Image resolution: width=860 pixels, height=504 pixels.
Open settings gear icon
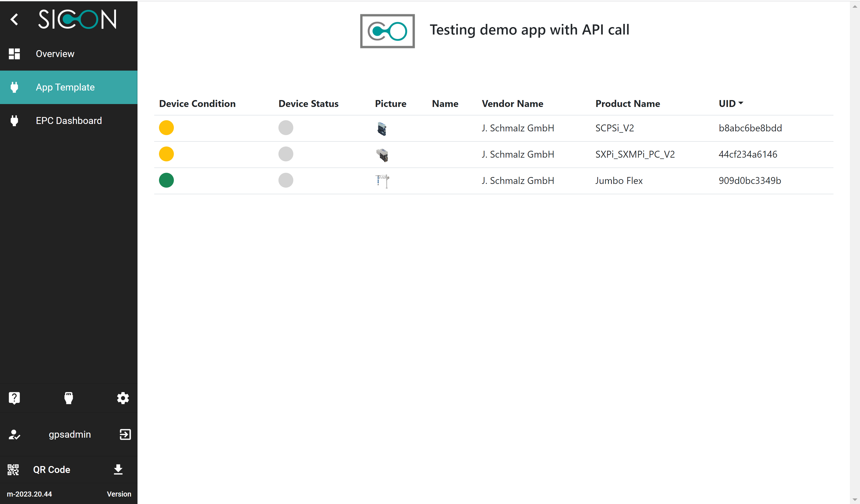tap(123, 398)
